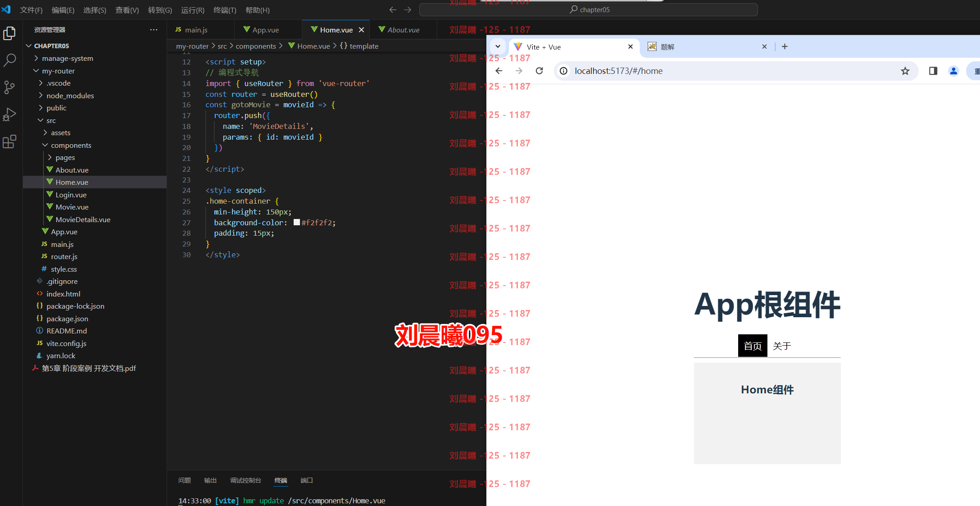Click chapter05 command center search box

point(588,9)
